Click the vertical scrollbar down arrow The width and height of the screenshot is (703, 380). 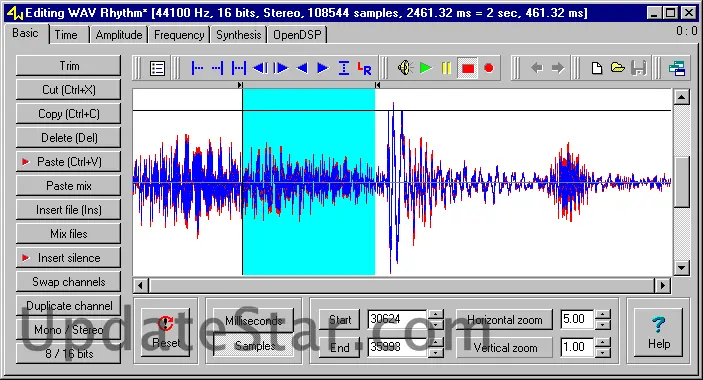(x=681, y=268)
